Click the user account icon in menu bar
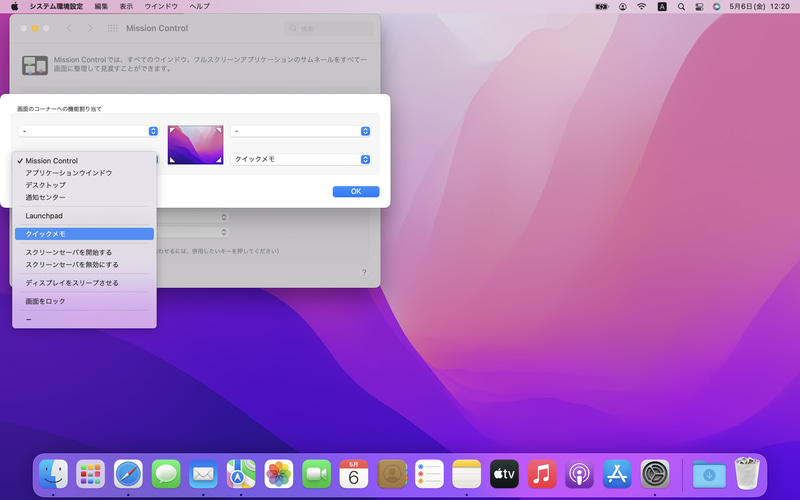800x500 pixels. coord(622,7)
